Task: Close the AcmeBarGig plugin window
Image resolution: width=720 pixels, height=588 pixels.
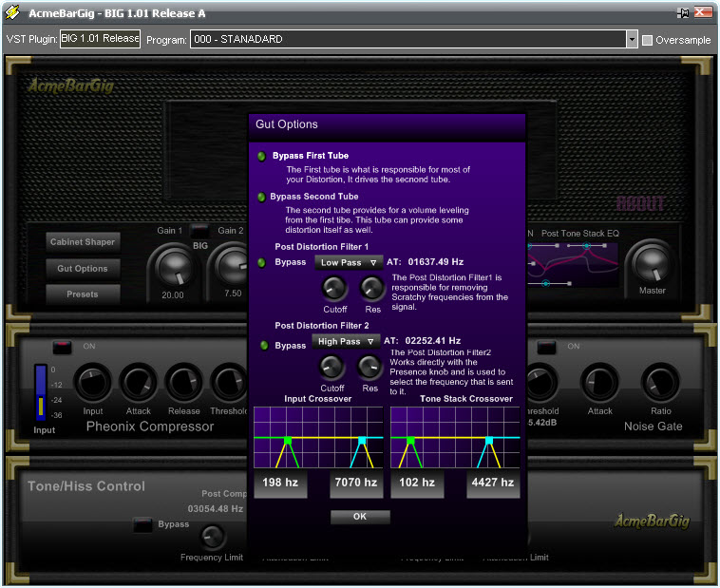Action: [x=703, y=12]
